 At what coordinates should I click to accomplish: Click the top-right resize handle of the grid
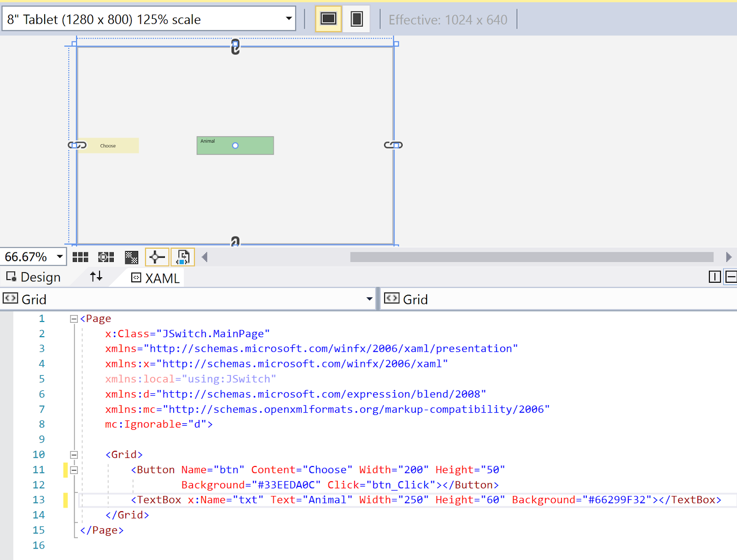click(396, 44)
